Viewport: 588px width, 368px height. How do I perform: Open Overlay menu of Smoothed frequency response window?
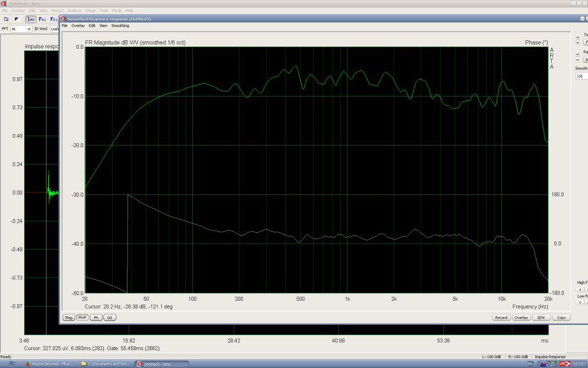(x=78, y=25)
